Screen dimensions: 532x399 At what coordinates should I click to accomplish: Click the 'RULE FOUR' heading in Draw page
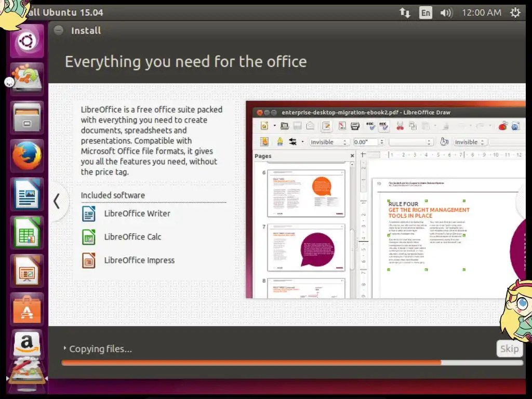(403, 204)
